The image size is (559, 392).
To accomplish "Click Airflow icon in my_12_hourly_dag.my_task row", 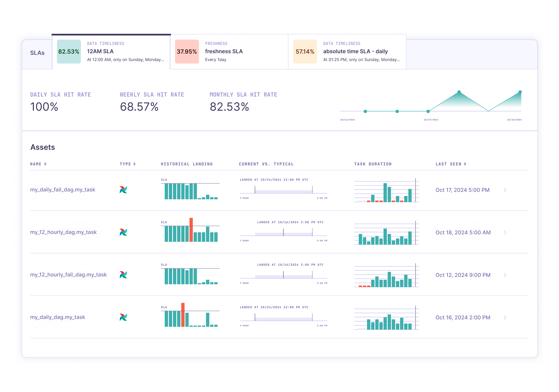I will coord(123,232).
